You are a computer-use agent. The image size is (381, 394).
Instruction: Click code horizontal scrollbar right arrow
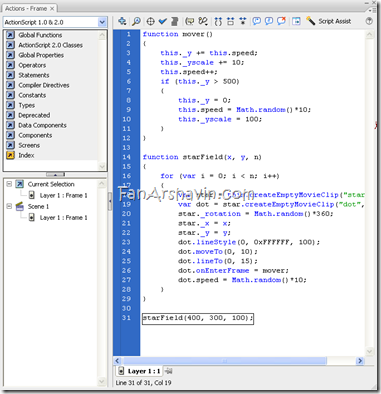(x=360, y=361)
